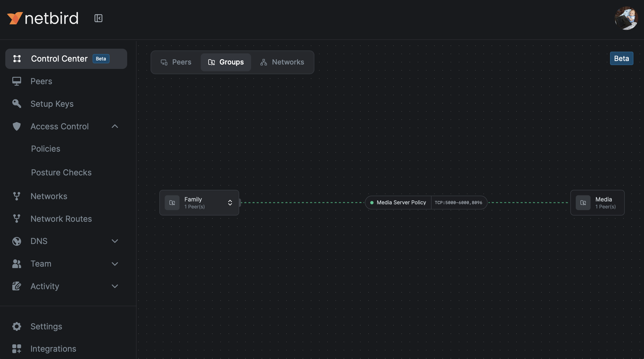Click the NetBird logo
Viewport: 644px width, 359px height.
(x=43, y=18)
